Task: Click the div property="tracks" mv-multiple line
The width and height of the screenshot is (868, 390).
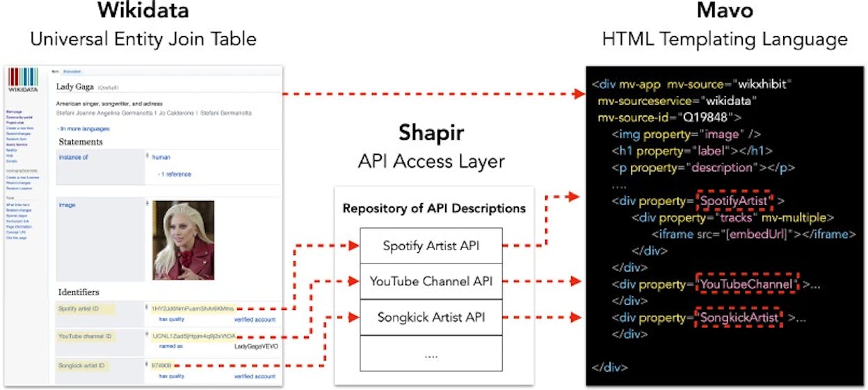Action: (733, 218)
